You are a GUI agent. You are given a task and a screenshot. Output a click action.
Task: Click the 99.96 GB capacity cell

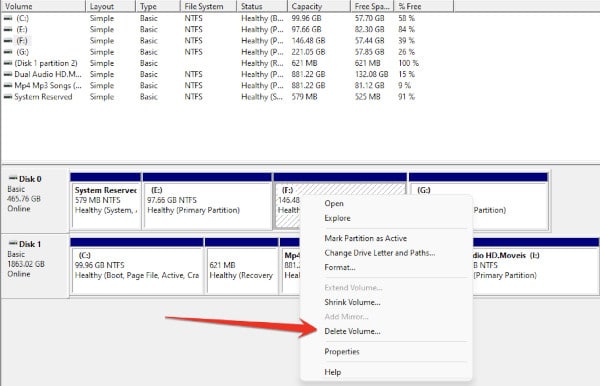tap(307, 18)
